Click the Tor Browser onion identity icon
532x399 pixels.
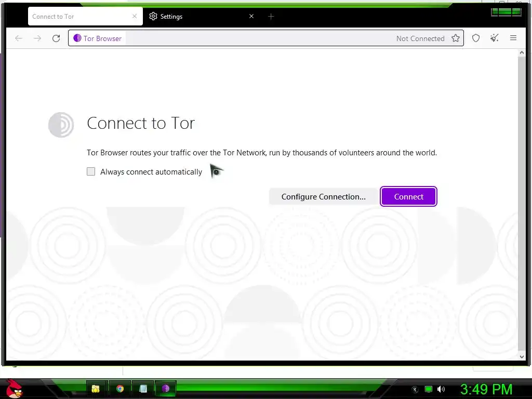coord(77,38)
